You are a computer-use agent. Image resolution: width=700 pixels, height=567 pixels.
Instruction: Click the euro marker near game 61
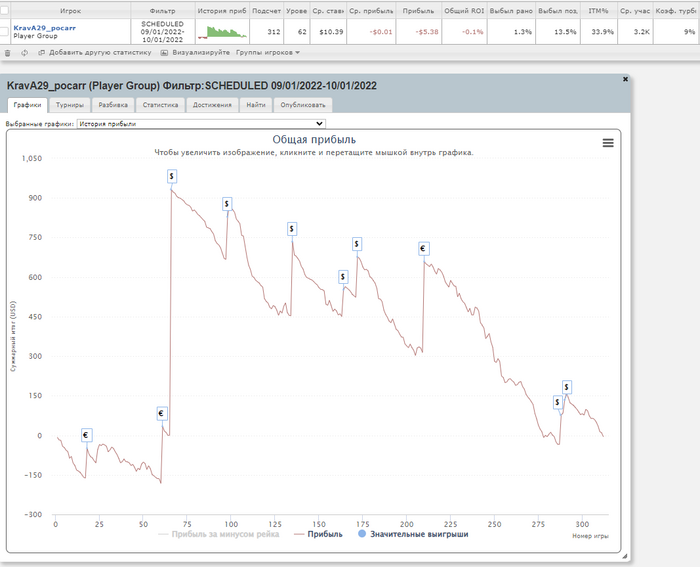(x=162, y=413)
